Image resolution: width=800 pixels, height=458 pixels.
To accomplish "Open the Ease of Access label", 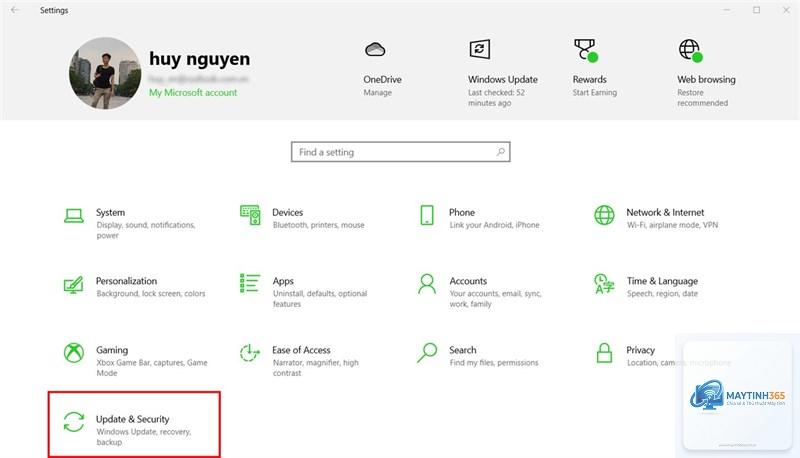I will (x=301, y=350).
